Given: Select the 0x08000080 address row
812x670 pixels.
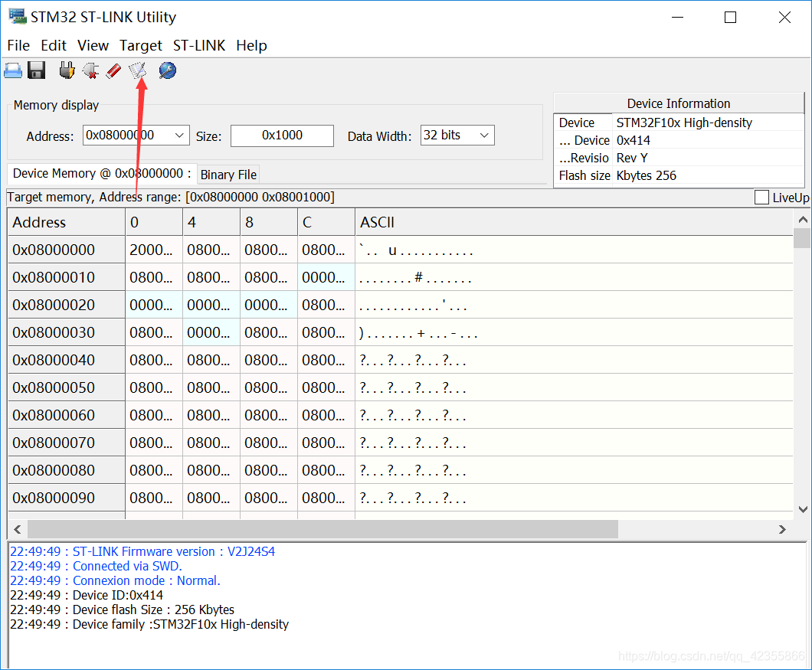Looking at the screenshot, I should [67, 470].
